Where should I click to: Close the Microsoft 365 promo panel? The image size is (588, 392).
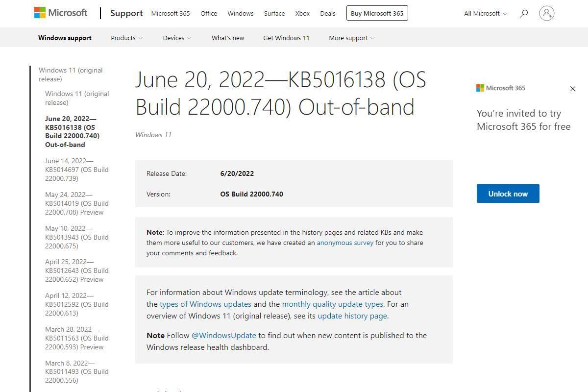click(573, 89)
